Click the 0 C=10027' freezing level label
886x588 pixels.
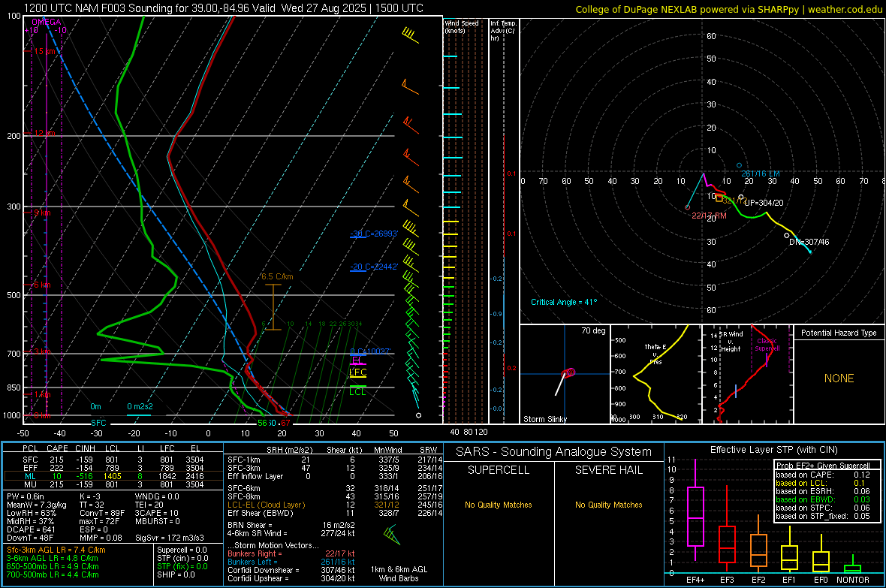tap(371, 351)
